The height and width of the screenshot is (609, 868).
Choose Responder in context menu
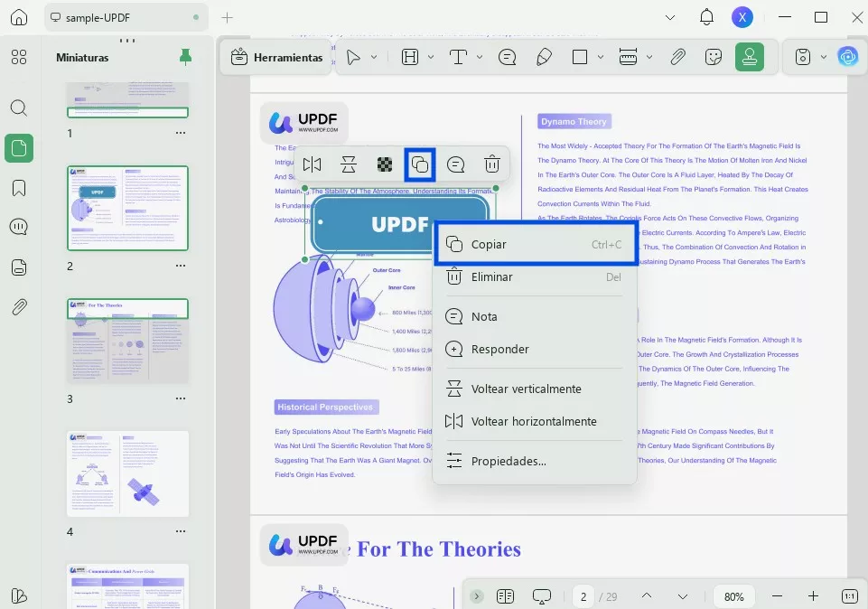[535, 350]
